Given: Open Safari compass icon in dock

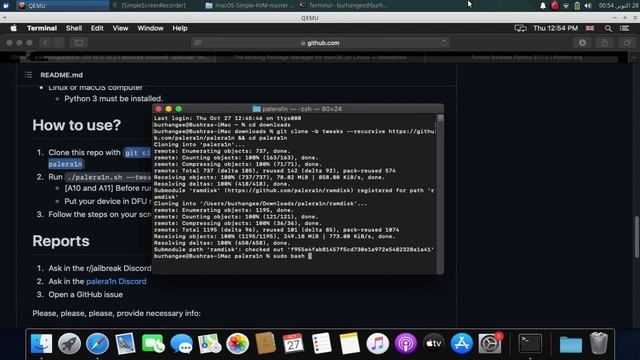Looking at the screenshot, I should click(97, 343).
